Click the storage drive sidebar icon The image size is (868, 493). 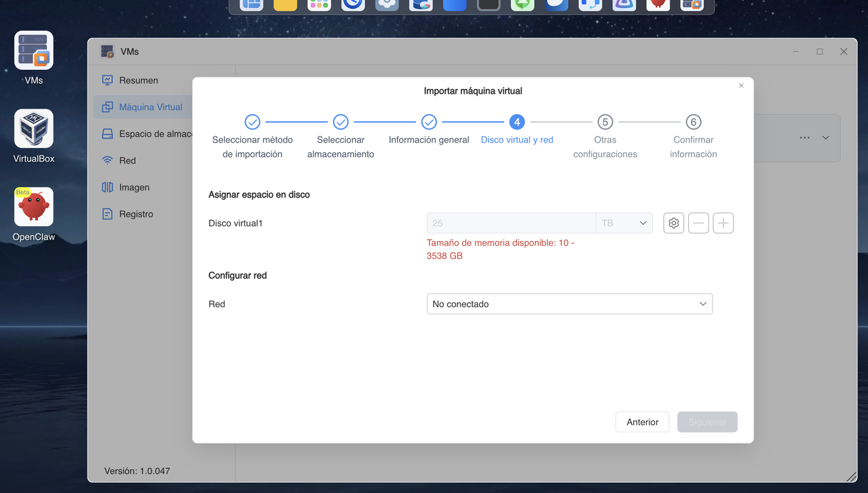click(107, 134)
